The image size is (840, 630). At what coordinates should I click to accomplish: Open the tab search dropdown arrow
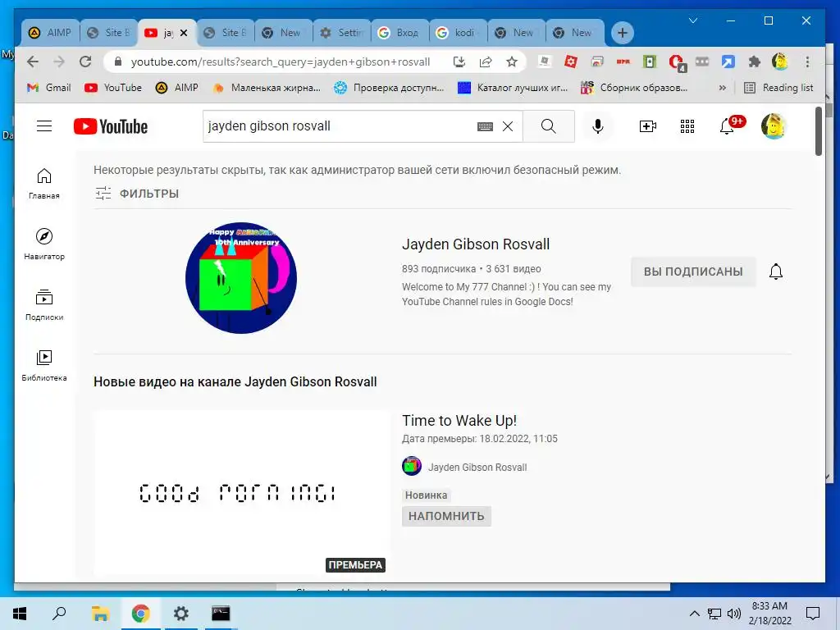[x=692, y=21]
